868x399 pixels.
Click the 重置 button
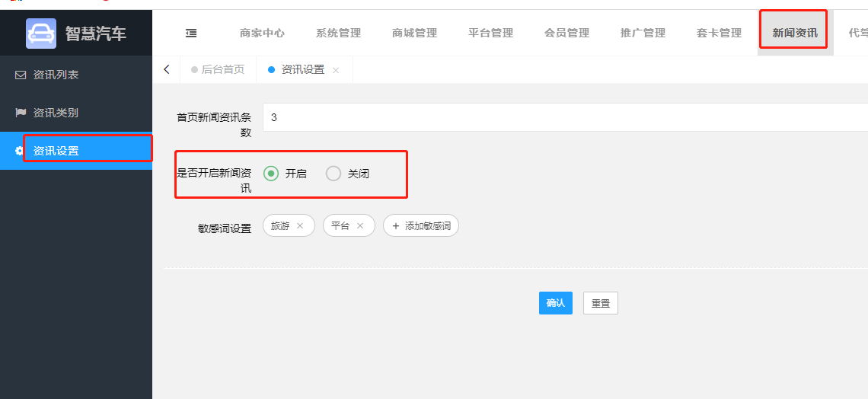click(601, 303)
